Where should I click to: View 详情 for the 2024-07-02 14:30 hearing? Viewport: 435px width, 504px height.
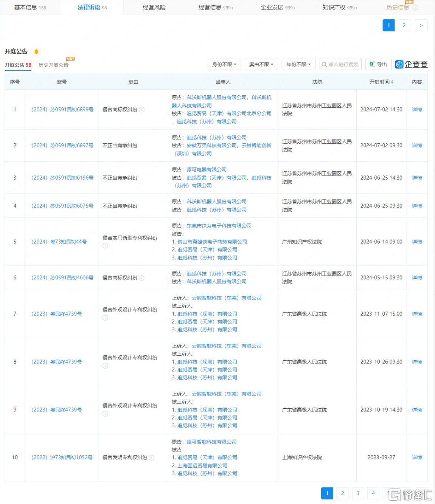pos(417,110)
